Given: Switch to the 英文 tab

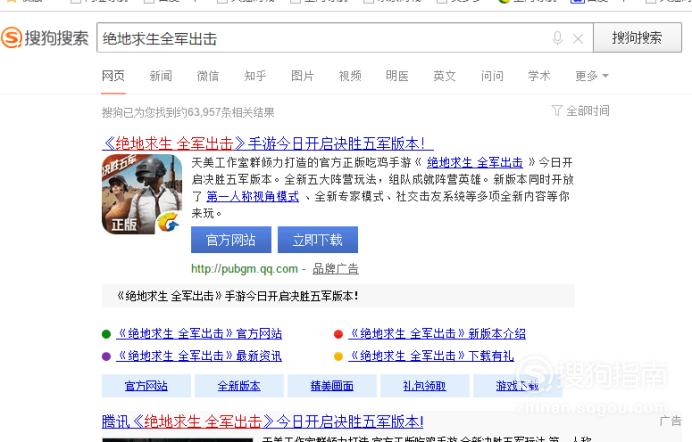Looking at the screenshot, I should (444, 76).
